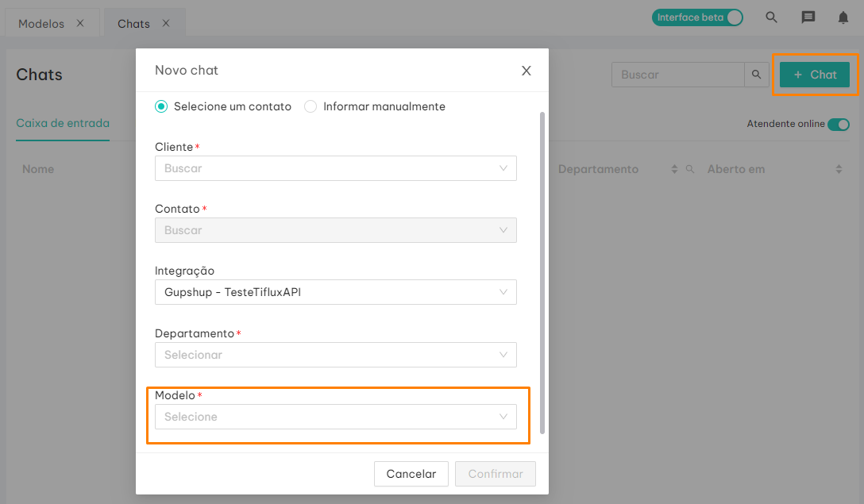Click the Cancelar button
The image size is (864, 504).
coord(411,474)
